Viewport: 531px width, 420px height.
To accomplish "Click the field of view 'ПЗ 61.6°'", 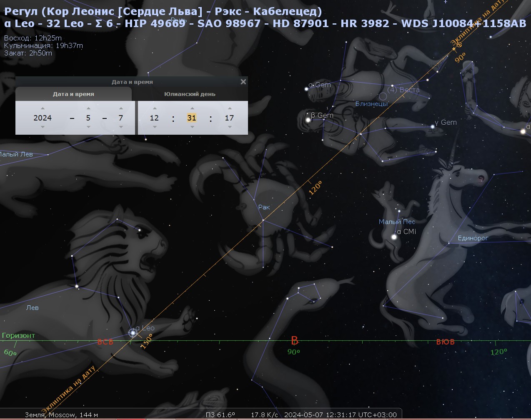I will 220,415.
